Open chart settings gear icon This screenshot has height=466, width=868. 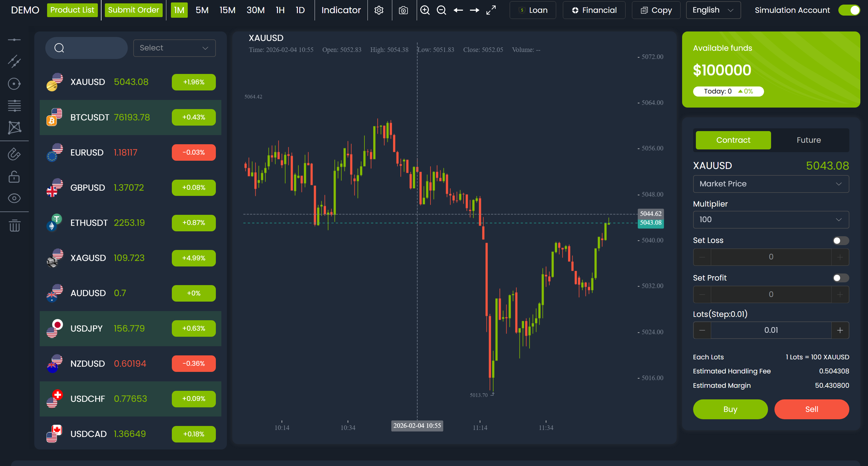coord(379,10)
